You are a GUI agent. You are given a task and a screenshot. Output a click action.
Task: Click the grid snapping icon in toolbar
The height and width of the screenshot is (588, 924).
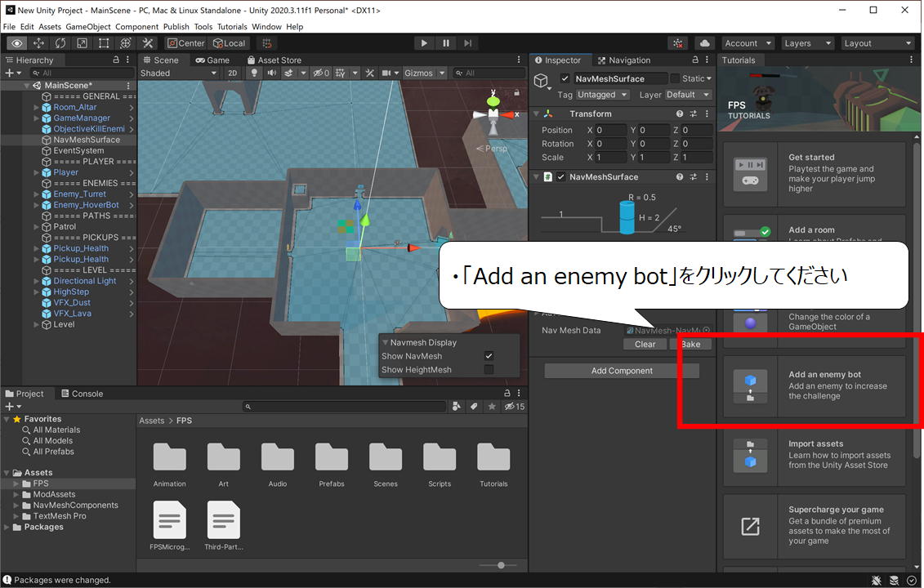tap(267, 43)
